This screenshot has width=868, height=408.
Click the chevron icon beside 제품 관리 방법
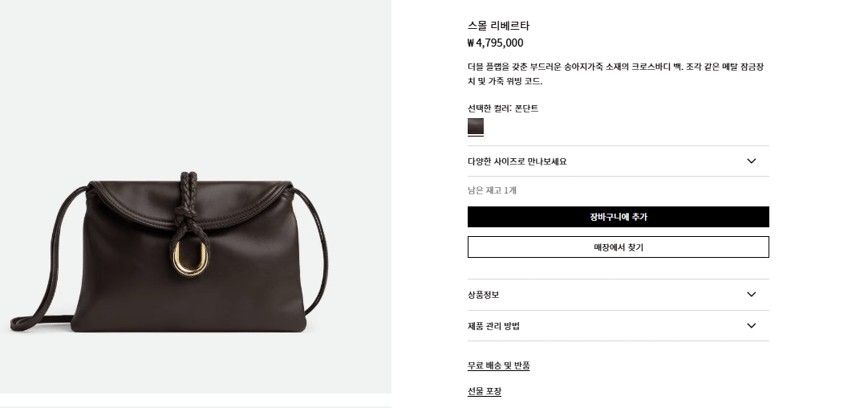point(751,326)
